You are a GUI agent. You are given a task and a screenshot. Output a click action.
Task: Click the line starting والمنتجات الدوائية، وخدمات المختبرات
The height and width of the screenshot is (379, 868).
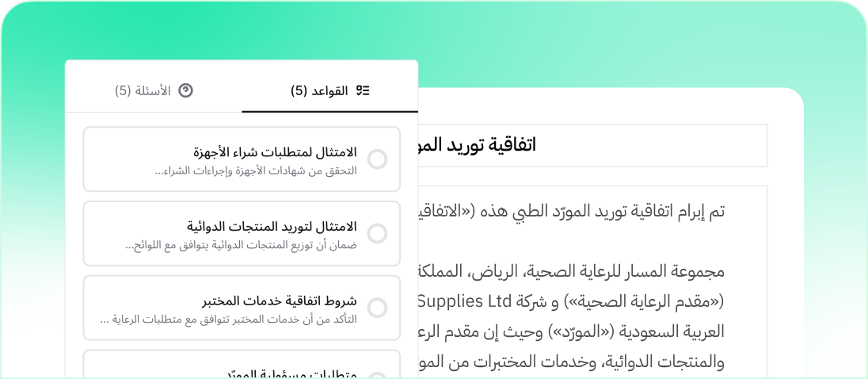tap(570, 362)
